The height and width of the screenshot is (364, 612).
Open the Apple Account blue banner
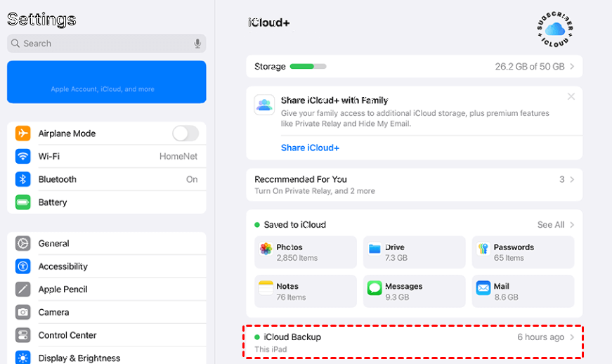[107, 82]
